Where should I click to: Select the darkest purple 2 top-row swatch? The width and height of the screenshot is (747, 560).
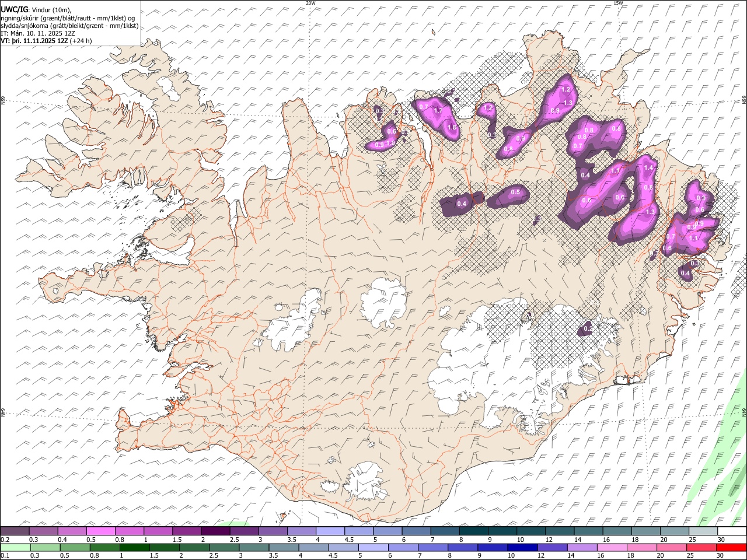click(x=215, y=531)
